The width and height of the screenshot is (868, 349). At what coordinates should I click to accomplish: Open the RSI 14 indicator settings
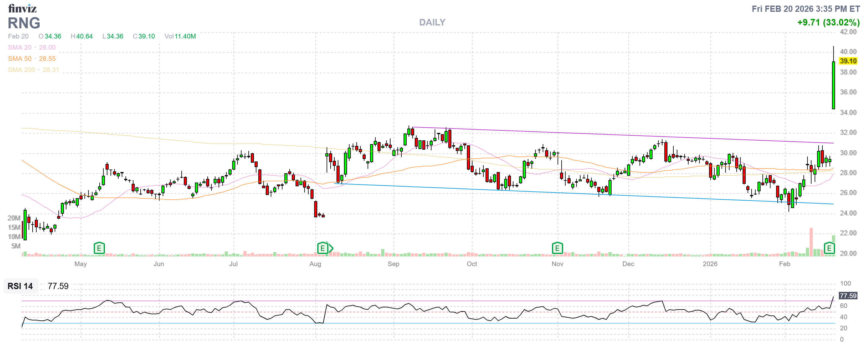[20, 286]
